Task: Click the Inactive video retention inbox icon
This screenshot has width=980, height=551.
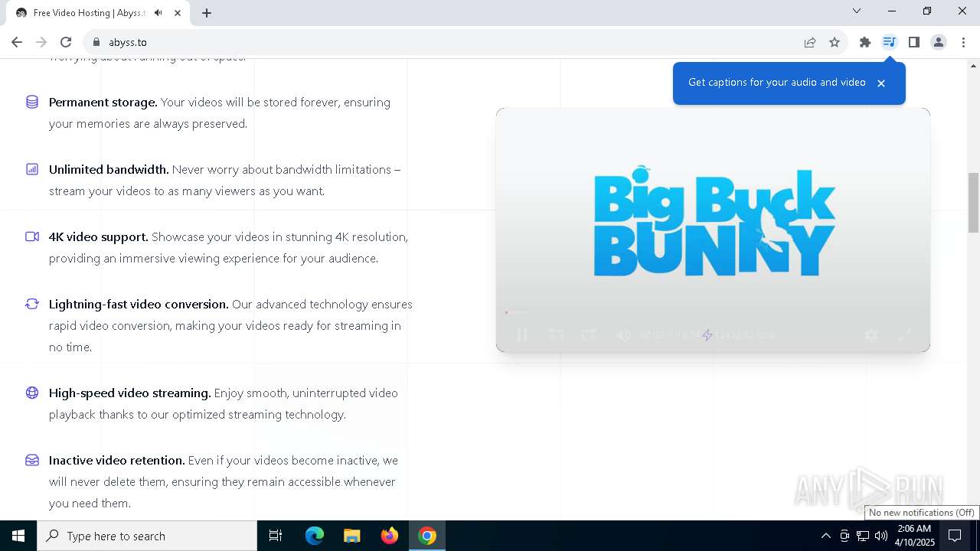Action: click(32, 460)
